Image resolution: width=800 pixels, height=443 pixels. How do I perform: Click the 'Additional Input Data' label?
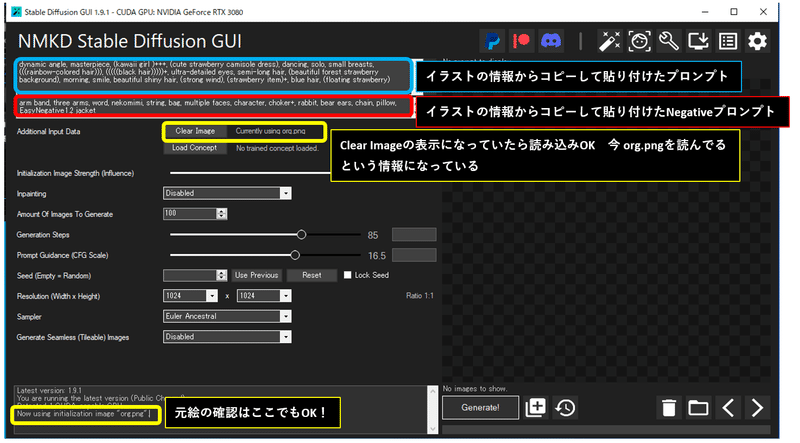pyautogui.click(x=48, y=132)
